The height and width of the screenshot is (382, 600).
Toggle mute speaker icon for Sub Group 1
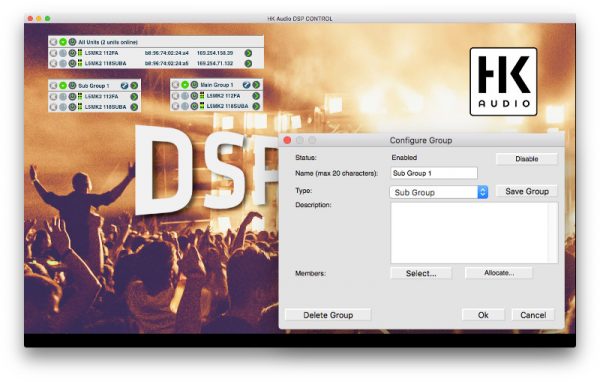[54, 85]
